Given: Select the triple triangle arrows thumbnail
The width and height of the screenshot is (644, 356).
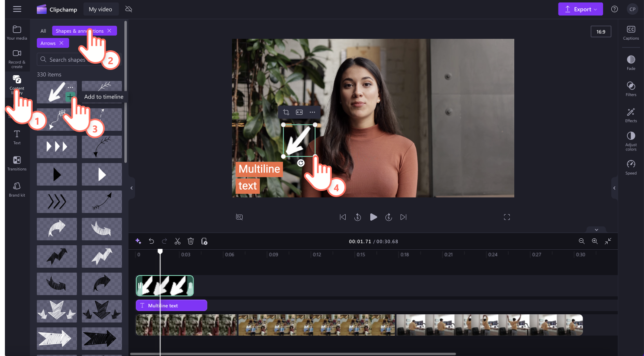Looking at the screenshot, I should click(57, 147).
